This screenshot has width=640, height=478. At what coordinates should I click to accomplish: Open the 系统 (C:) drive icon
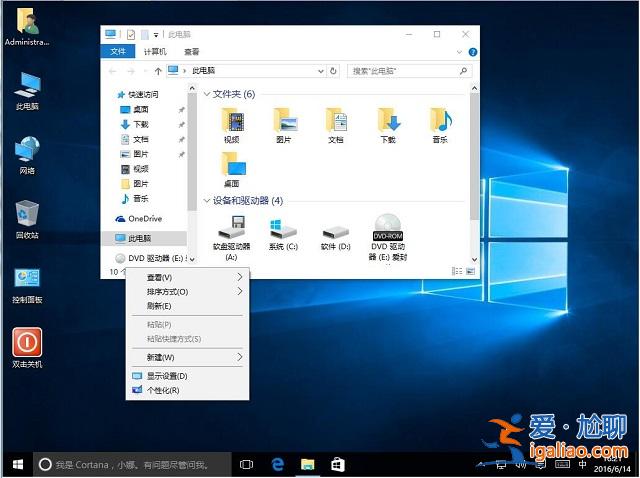pyautogui.click(x=283, y=228)
